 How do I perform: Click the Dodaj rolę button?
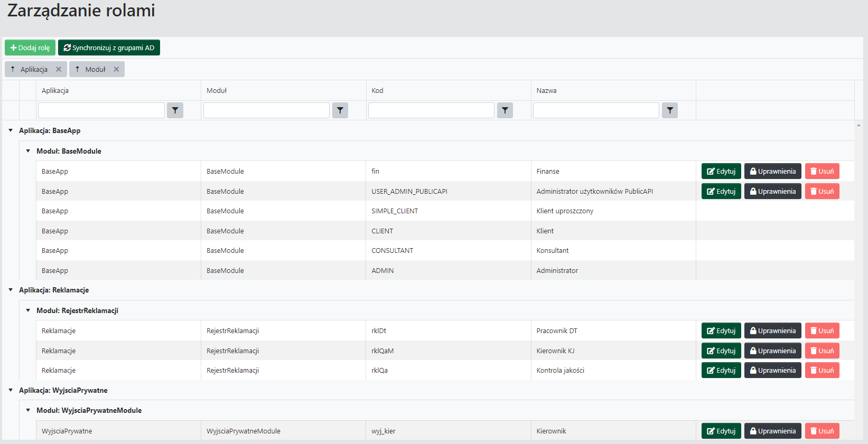pyautogui.click(x=30, y=48)
